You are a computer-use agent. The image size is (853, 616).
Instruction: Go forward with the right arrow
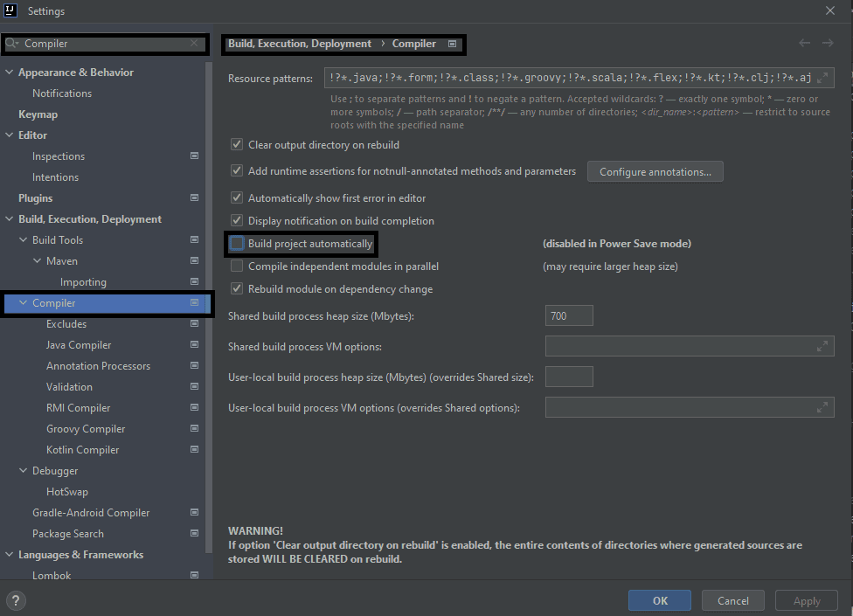coord(828,43)
